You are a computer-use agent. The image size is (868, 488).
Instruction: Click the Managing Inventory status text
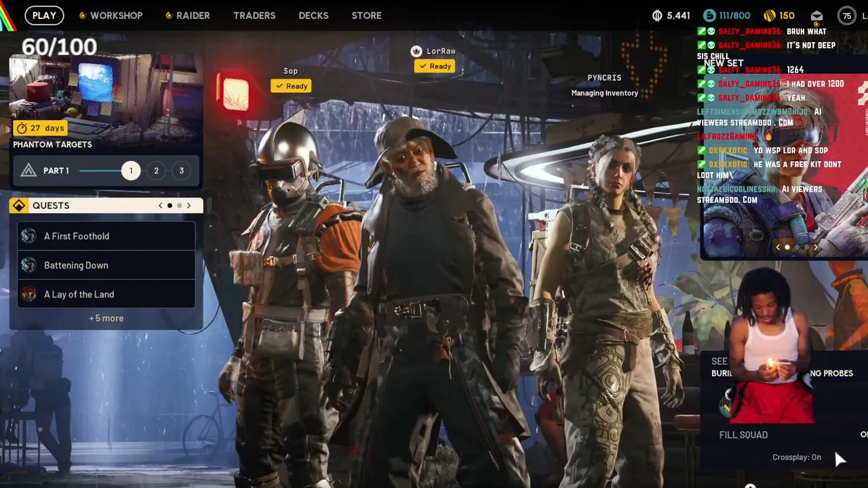(x=604, y=93)
